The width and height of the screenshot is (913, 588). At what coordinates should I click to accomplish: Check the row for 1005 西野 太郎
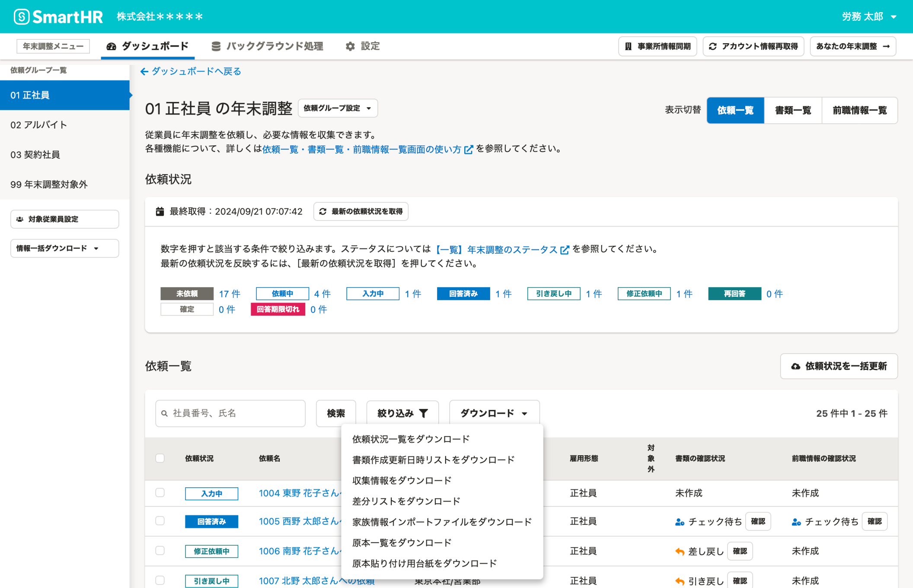tap(160, 521)
